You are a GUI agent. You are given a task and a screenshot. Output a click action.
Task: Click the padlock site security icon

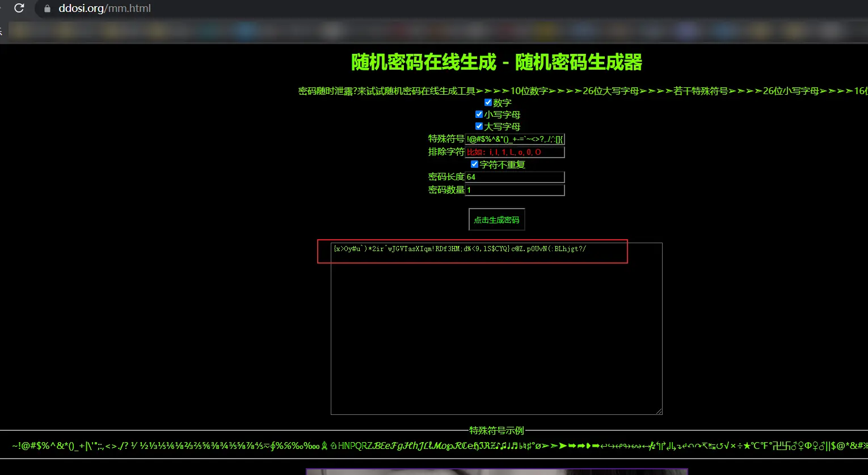[x=47, y=9]
